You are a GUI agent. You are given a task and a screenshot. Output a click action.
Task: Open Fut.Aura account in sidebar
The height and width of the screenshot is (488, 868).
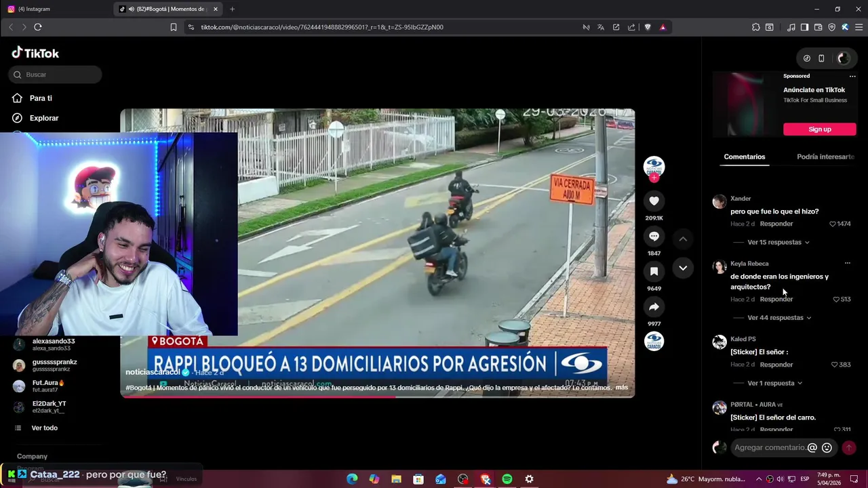[x=47, y=386]
